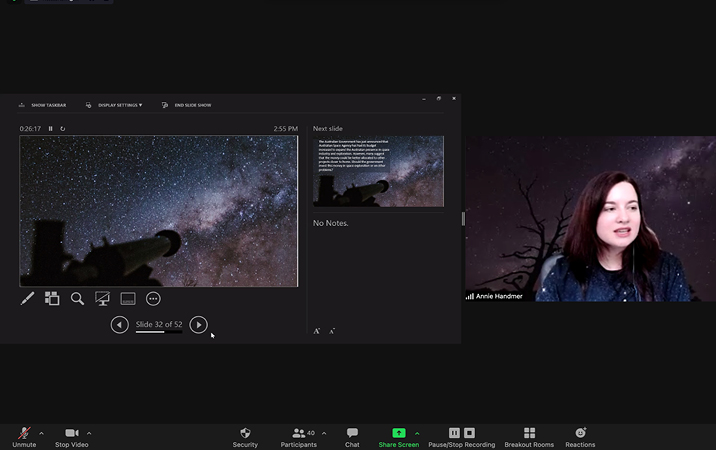The height and width of the screenshot is (450, 716).
Task: Select the pen and laser pointer tool
Action: (27, 299)
